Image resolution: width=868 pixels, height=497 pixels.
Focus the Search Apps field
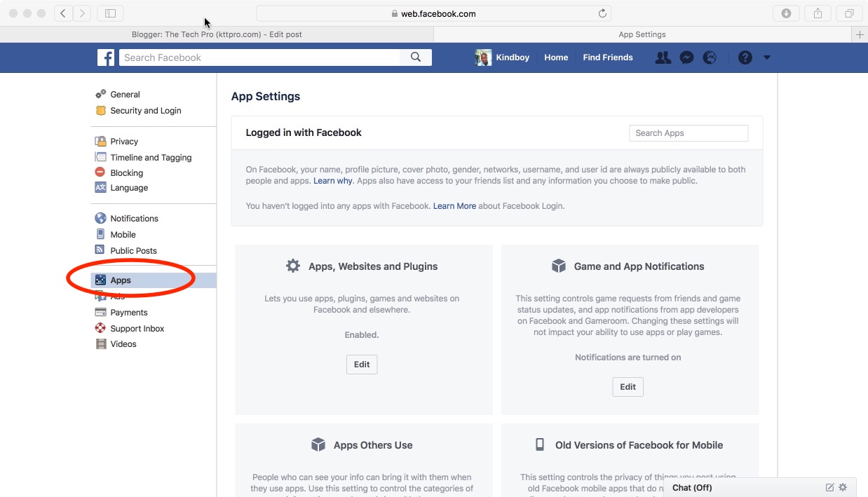click(x=689, y=133)
